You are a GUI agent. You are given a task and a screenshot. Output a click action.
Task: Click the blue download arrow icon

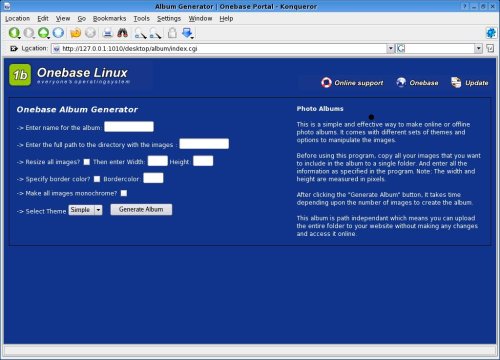click(x=187, y=33)
